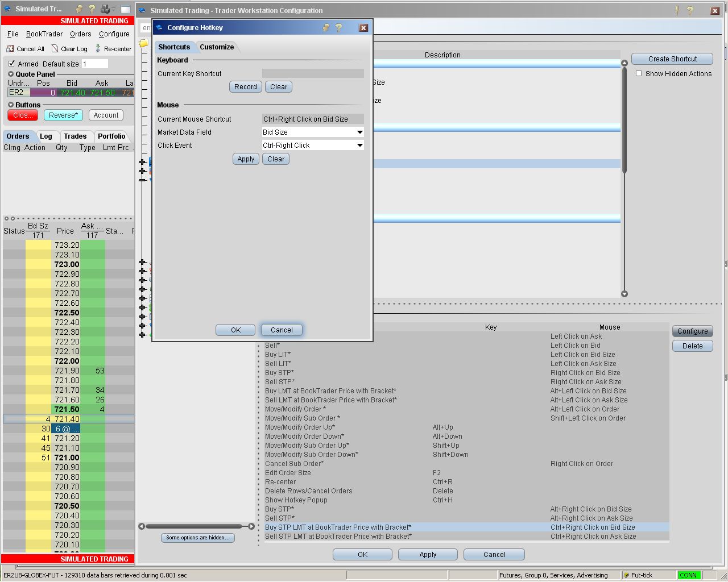Screen dimensions: 728x582
Task: Open the Market Data Field dropdown
Action: pyautogui.click(x=359, y=132)
